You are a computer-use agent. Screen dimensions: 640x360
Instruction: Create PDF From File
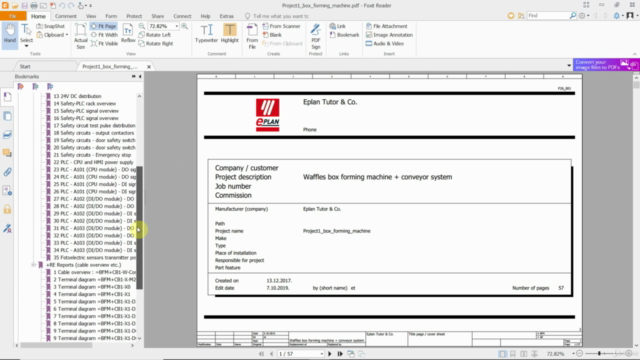click(252, 36)
